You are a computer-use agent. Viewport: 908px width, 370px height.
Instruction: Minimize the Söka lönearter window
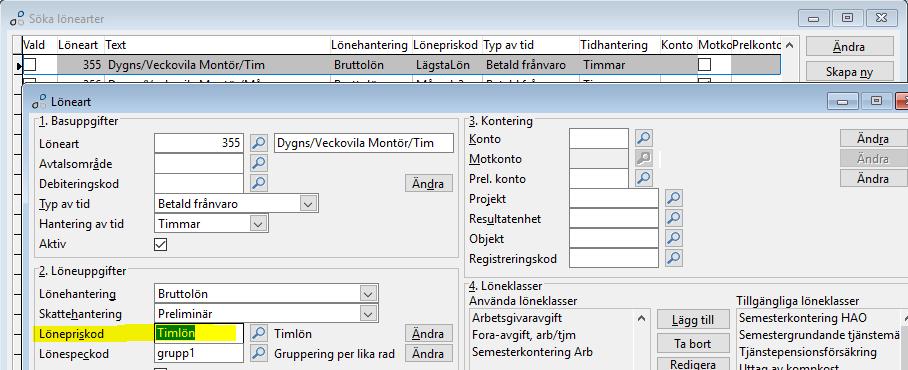(x=813, y=18)
